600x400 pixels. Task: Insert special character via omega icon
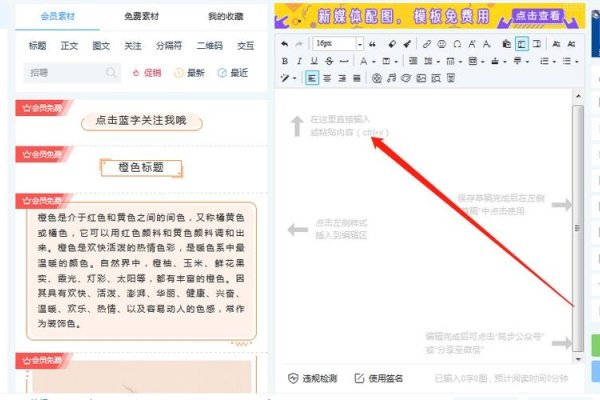[457, 44]
